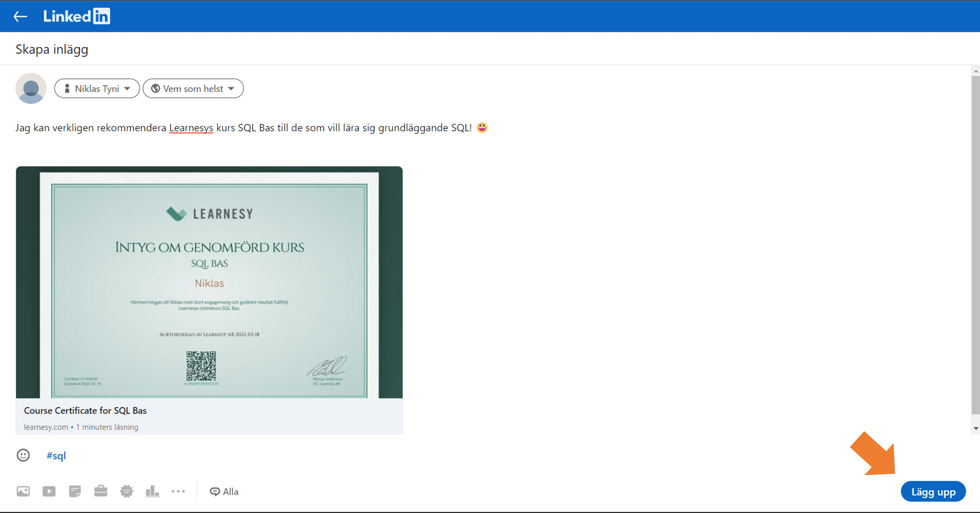Publish post with Lägg upp button
980x513 pixels.
[x=933, y=492]
